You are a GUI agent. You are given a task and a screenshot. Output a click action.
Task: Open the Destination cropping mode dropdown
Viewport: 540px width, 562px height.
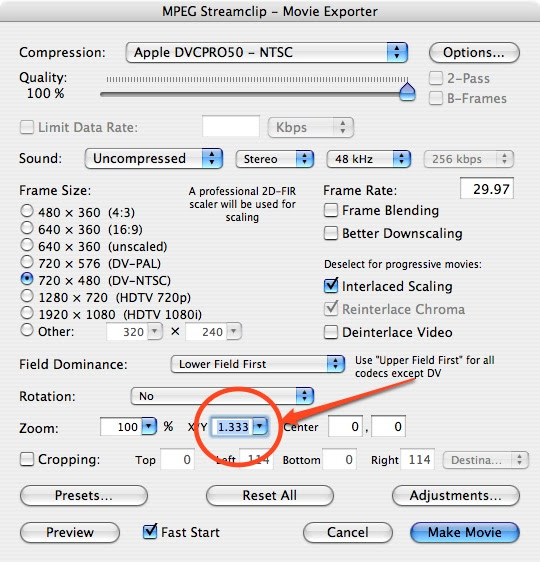tap(486, 460)
